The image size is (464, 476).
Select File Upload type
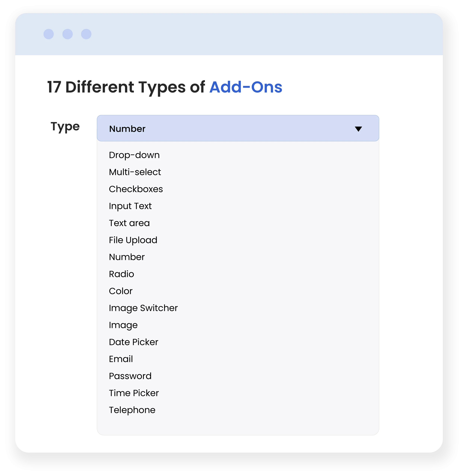[133, 240]
